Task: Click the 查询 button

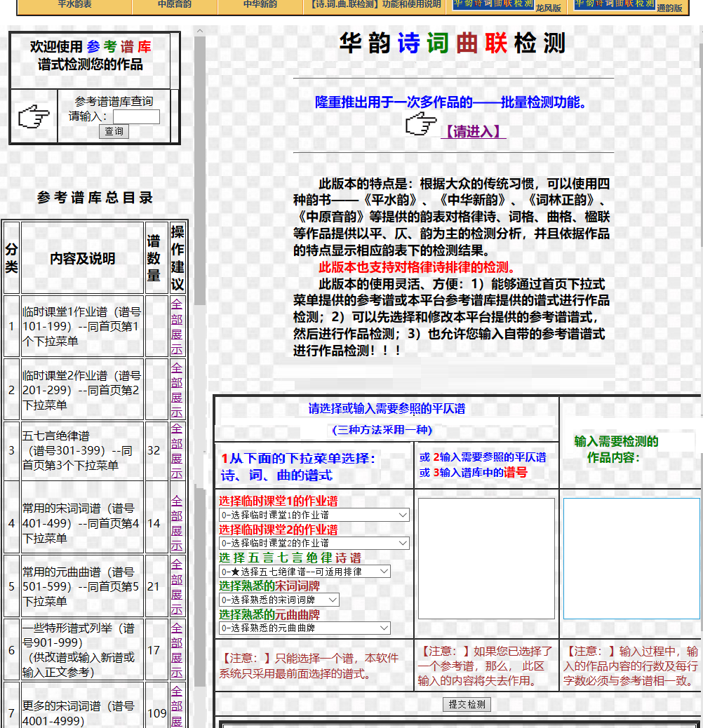Action: (x=114, y=131)
